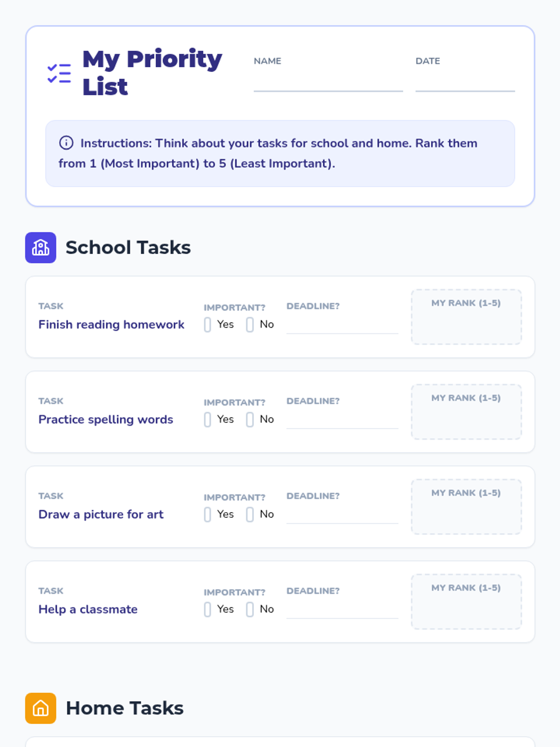Image resolution: width=560 pixels, height=747 pixels.
Task: Check Yes for Finish reading homework
Action: pos(208,324)
